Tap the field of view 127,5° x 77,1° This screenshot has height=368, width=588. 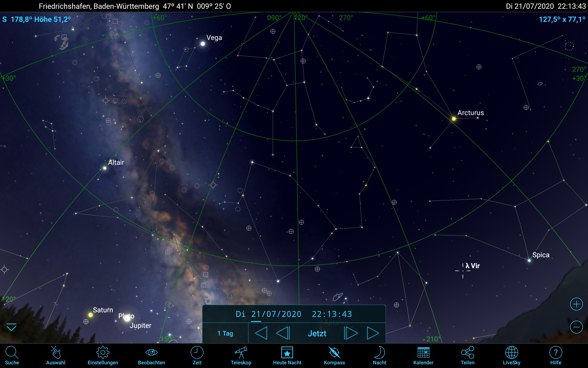tap(562, 19)
